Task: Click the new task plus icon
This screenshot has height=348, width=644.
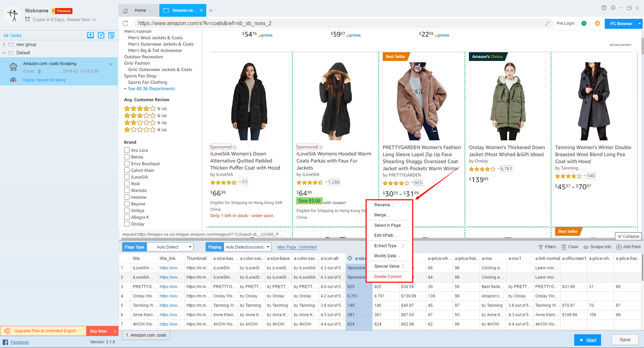Action: click(101, 35)
